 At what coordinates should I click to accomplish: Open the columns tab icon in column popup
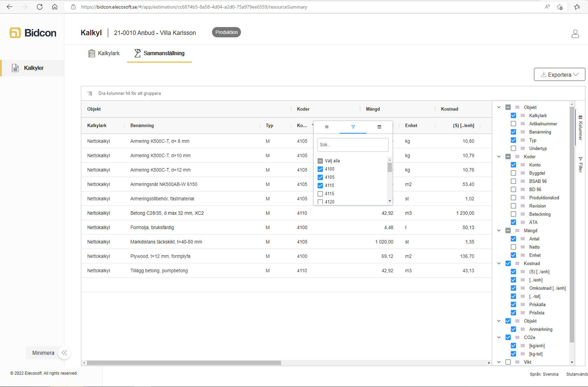(379, 127)
